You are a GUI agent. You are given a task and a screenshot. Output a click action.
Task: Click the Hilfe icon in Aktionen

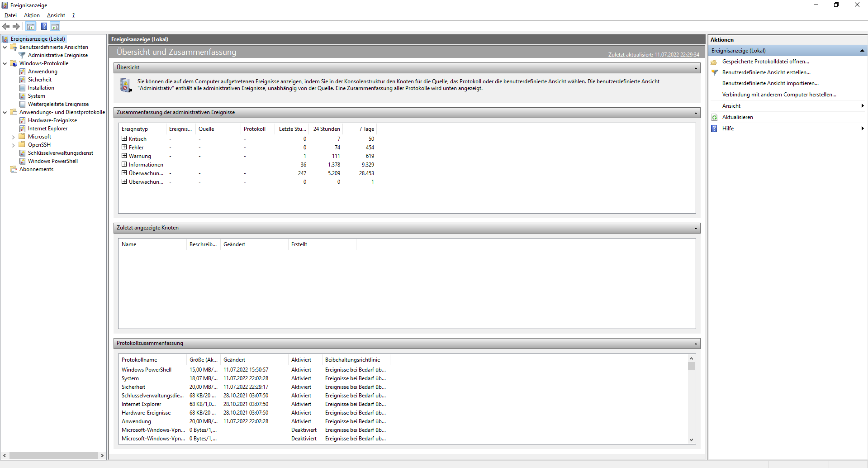pos(715,129)
